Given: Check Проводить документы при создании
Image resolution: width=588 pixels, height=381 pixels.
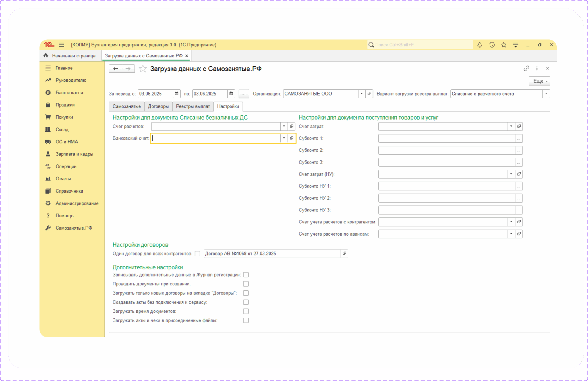Looking at the screenshot, I should coord(246,284).
